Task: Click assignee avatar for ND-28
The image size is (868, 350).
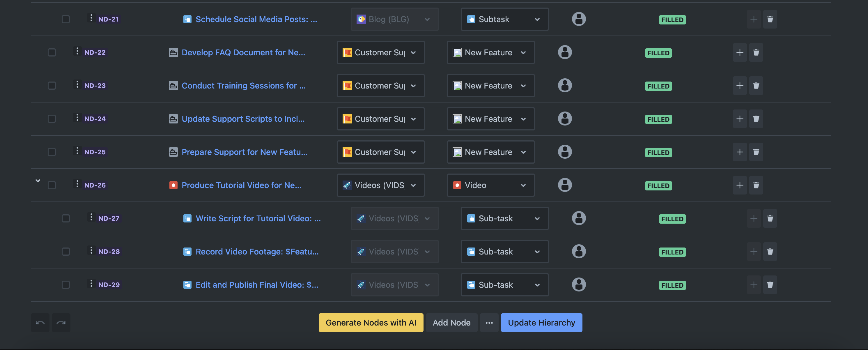Action: click(579, 252)
